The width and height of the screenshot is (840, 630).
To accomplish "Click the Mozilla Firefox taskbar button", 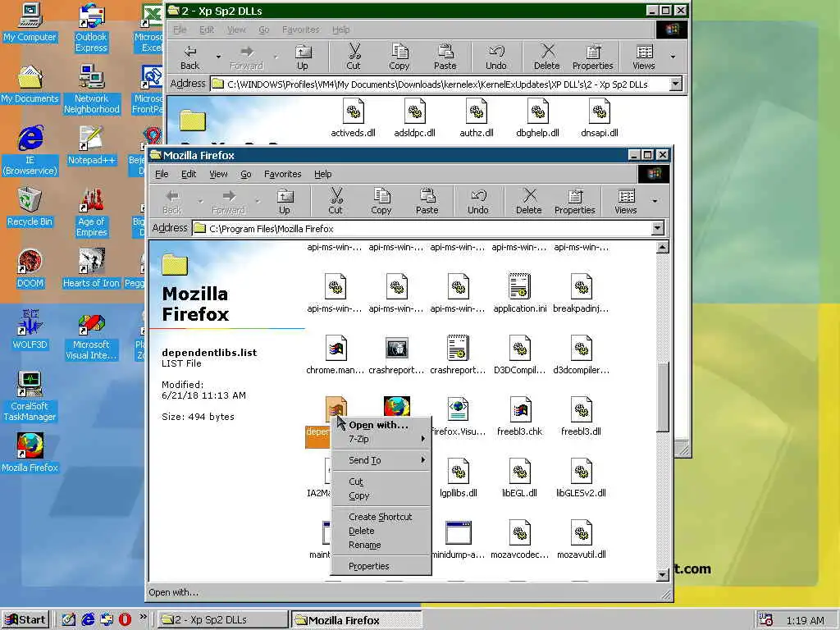I will click(x=356, y=620).
